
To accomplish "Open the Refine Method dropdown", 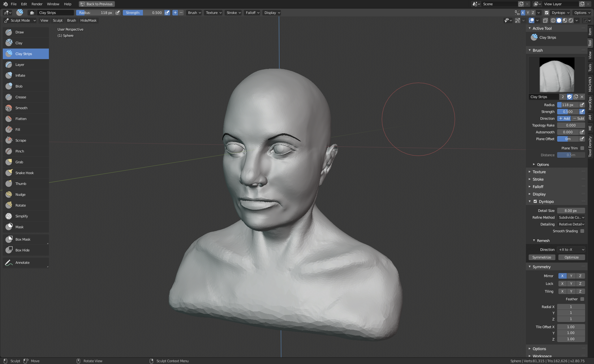I will tap(571, 217).
